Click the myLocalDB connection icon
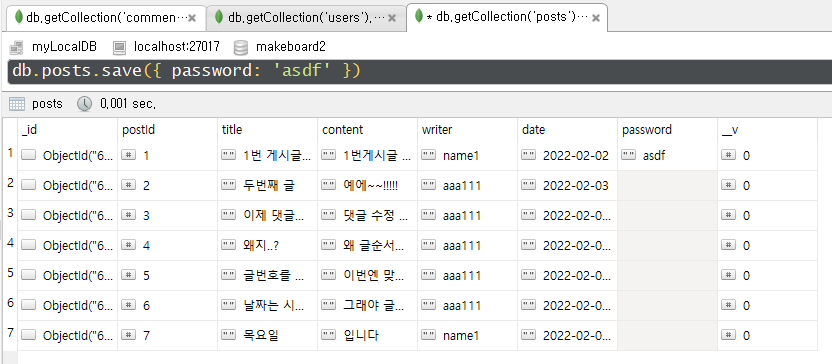Image resolution: width=832 pixels, height=364 pixels. point(16,47)
